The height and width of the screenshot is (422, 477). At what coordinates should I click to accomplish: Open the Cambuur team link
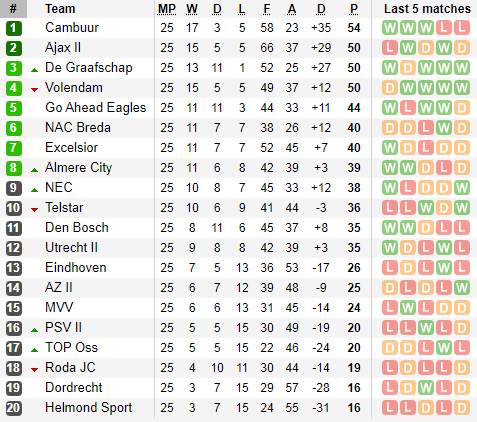(x=72, y=28)
